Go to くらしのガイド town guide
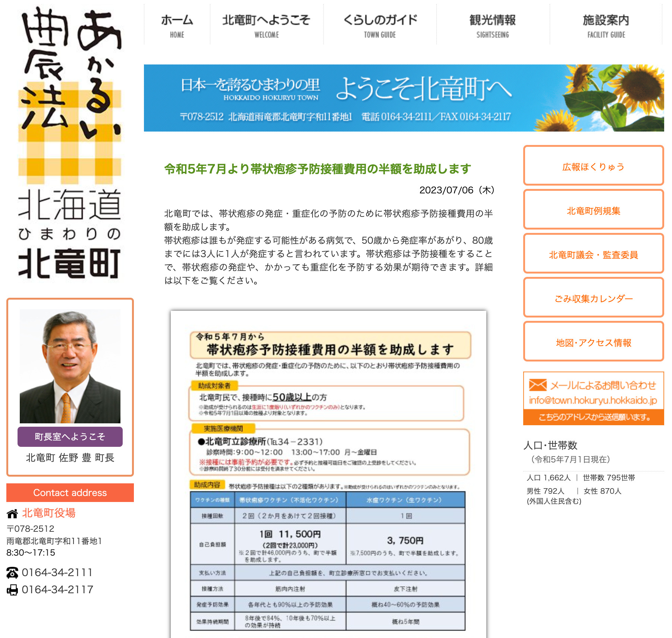Image resolution: width=672 pixels, height=638 pixels. pos(380,25)
